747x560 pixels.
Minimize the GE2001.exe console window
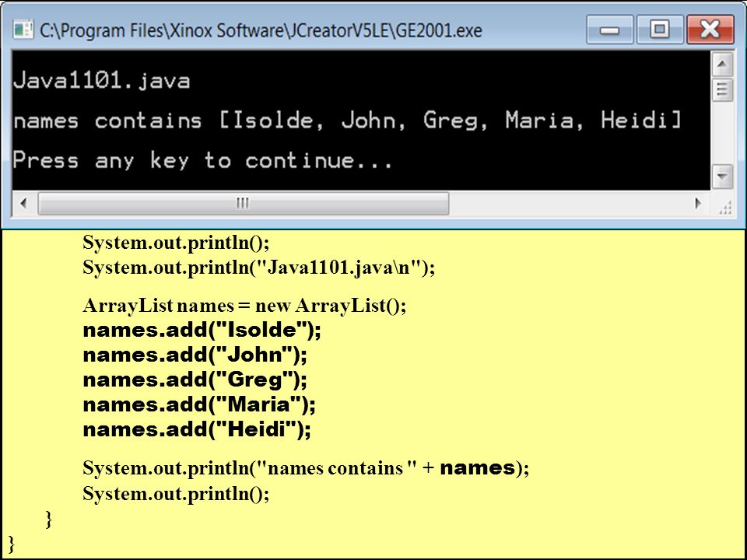point(609,30)
